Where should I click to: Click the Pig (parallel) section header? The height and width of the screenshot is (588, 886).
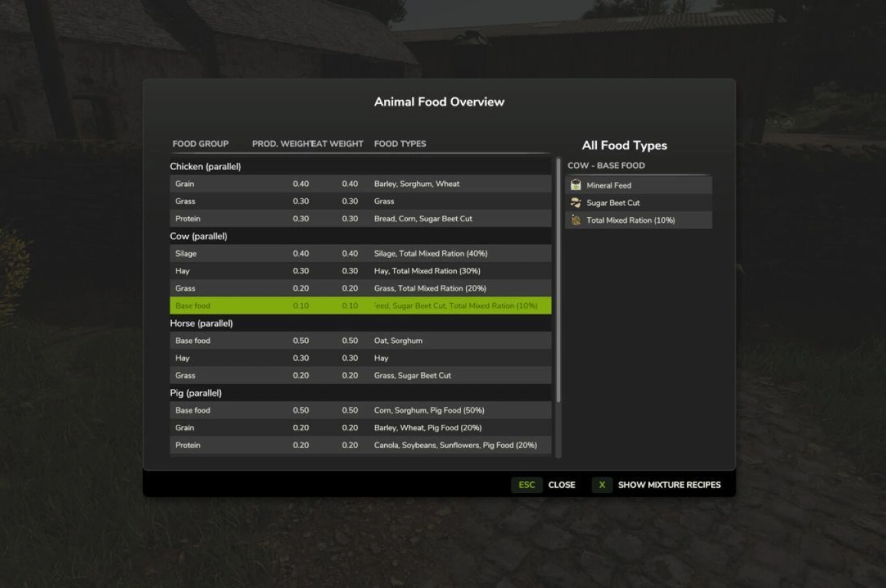[x=196, y=393]
